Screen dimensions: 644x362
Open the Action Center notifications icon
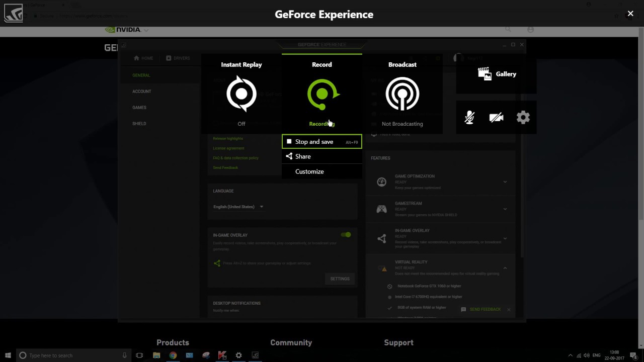(x=633, y=355)
